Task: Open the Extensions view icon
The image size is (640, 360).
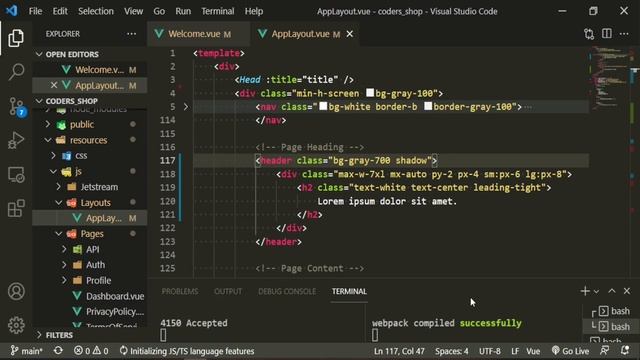Action: [16, 209]
